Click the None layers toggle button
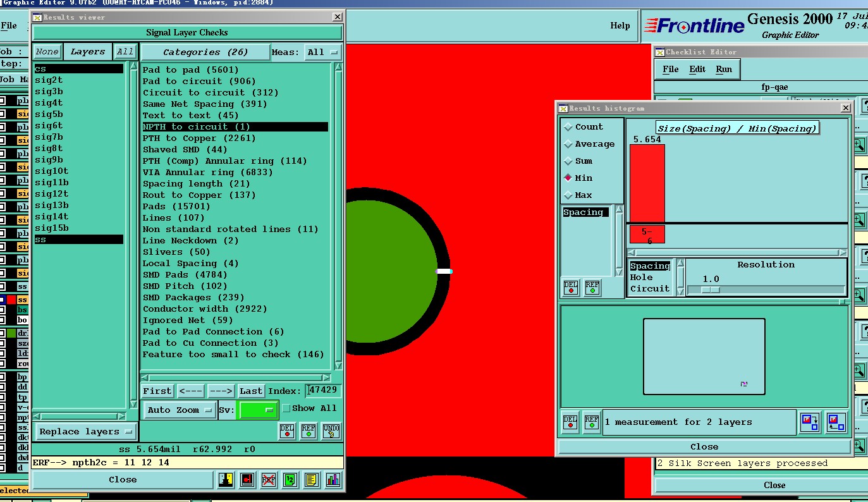 (x=47, y=52)
